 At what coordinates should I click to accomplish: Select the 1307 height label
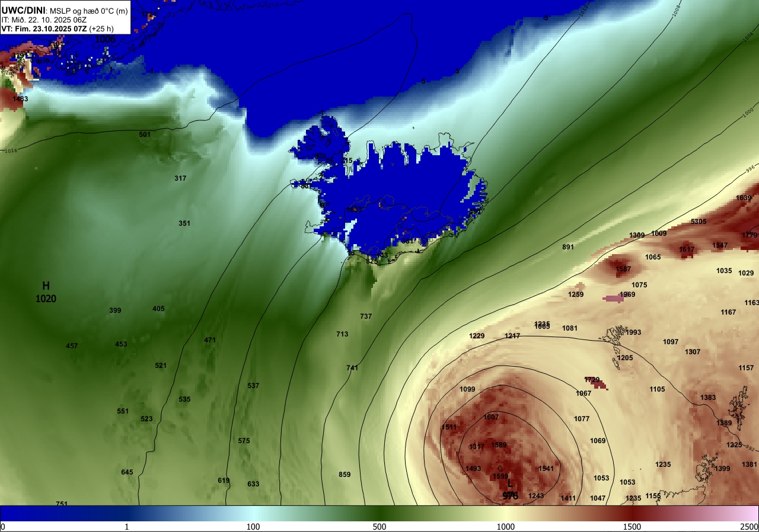coord(693,352)
